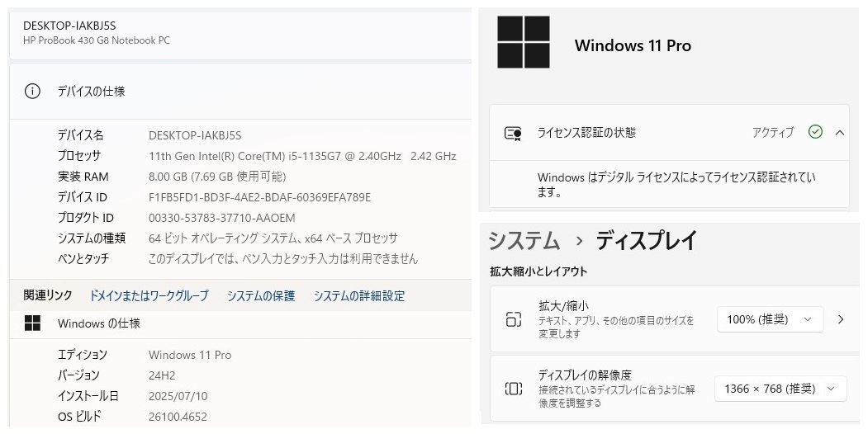Screen dimensions: 868x434
Task: Open scale advanced settings chevron arrow
Action: click(841, 319)
